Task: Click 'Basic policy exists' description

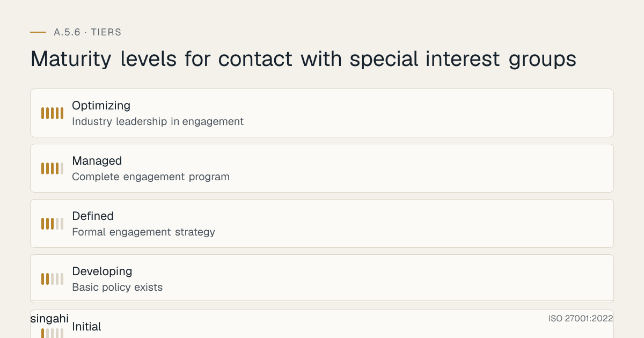Action: click(117, 288)
